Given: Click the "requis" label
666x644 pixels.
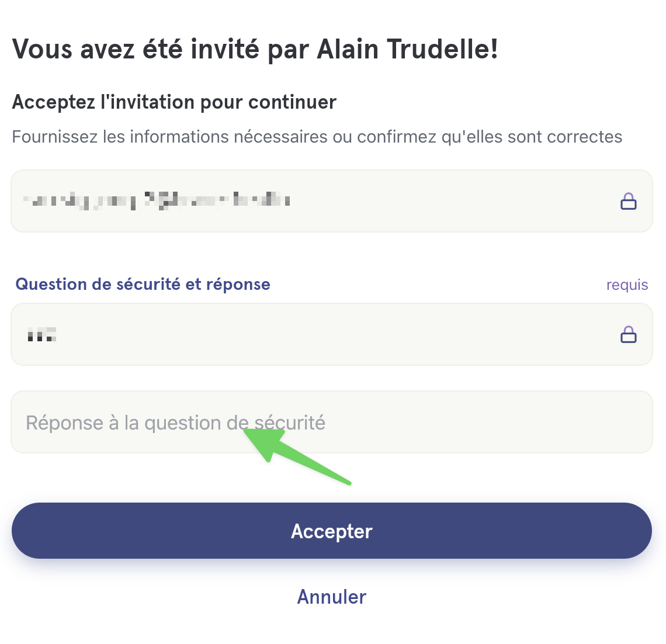Looking at the screenshot, I should 627,285.
